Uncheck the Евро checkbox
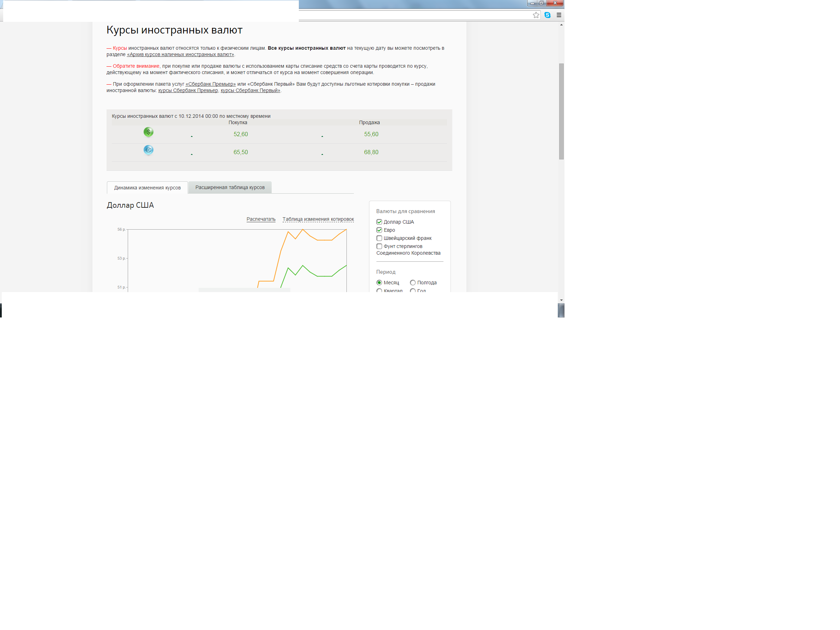The height and width of the screenshot is (630, 840). point(379,230)
